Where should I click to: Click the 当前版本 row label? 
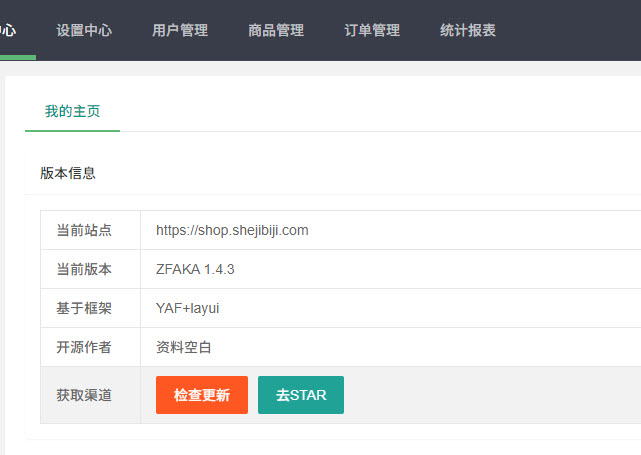(x=84, y=269)
